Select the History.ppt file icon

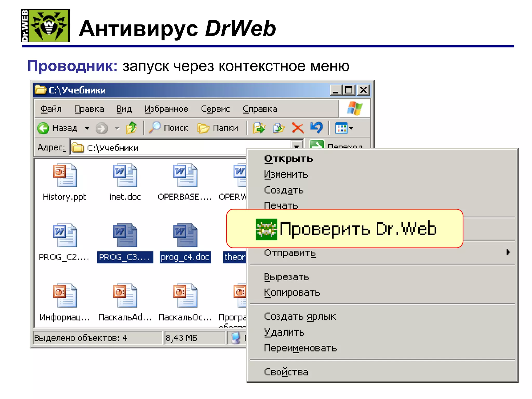(x=65, y=175)
